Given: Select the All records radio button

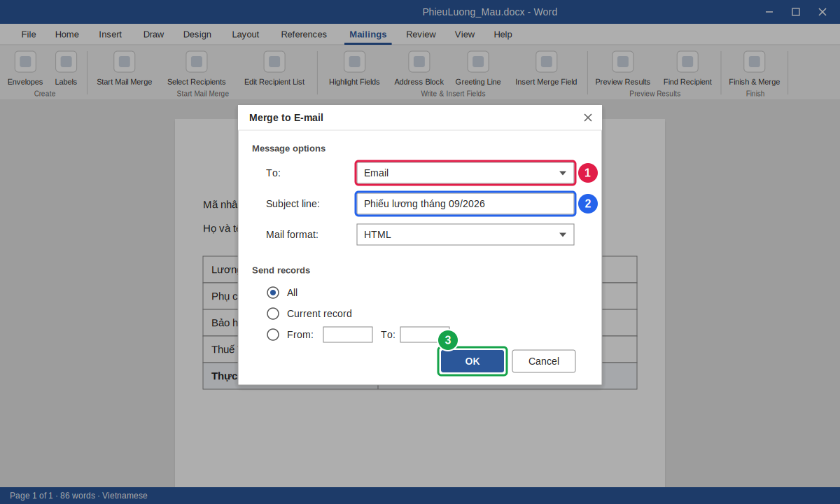Looking at the screenshot, I should [x=273, y=293].
